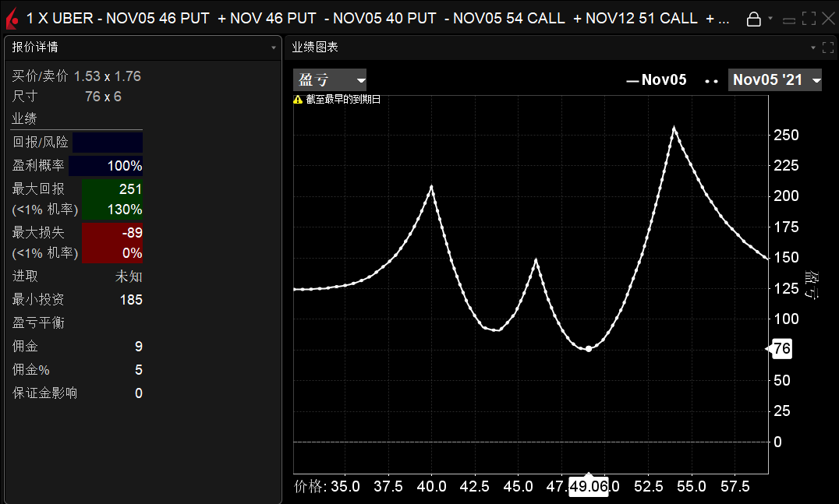The image size is (839, 504).
Task: Click the red 最大损失 -89 cell
Action: point(112,233)
